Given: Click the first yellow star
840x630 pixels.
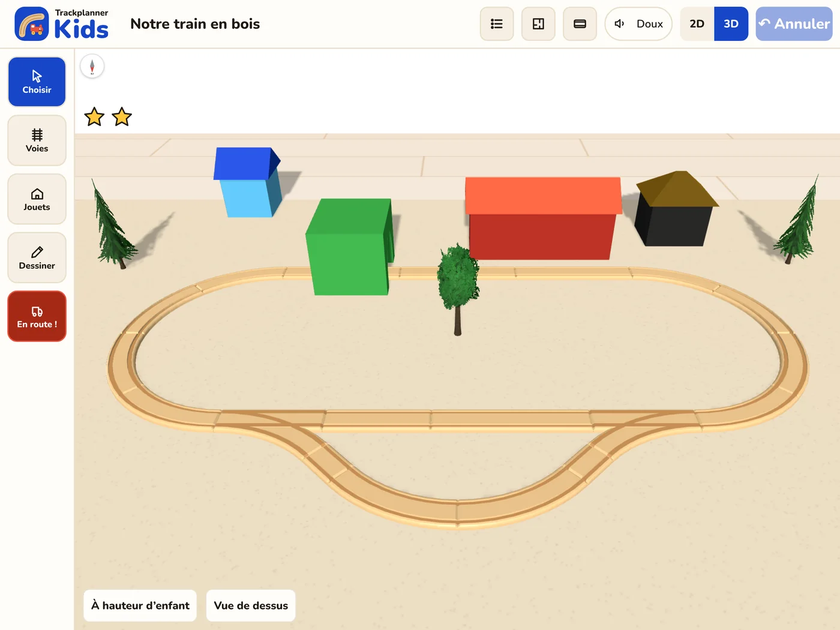Looking at the screenshot, I should [x=94, y=117].
